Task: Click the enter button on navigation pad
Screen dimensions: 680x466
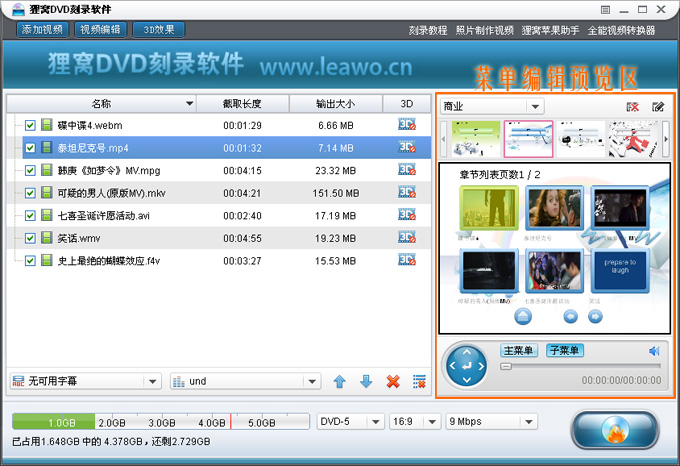Action: pyautogui.click(x=467, y=366)
